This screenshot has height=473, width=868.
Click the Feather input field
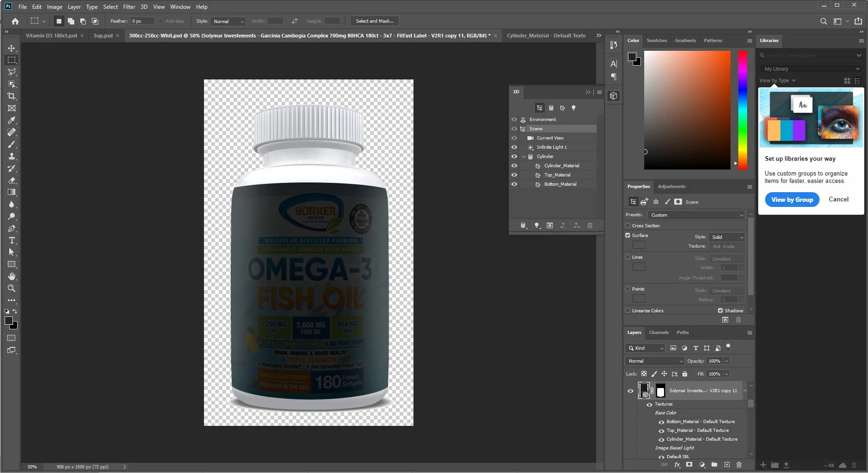click(x=143, y=21)
